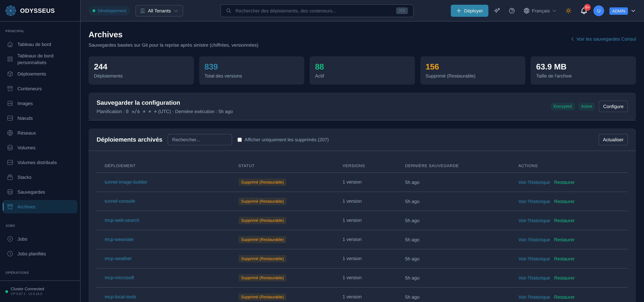
Task: Click the Actualiser button
Action: coord(613,139)
